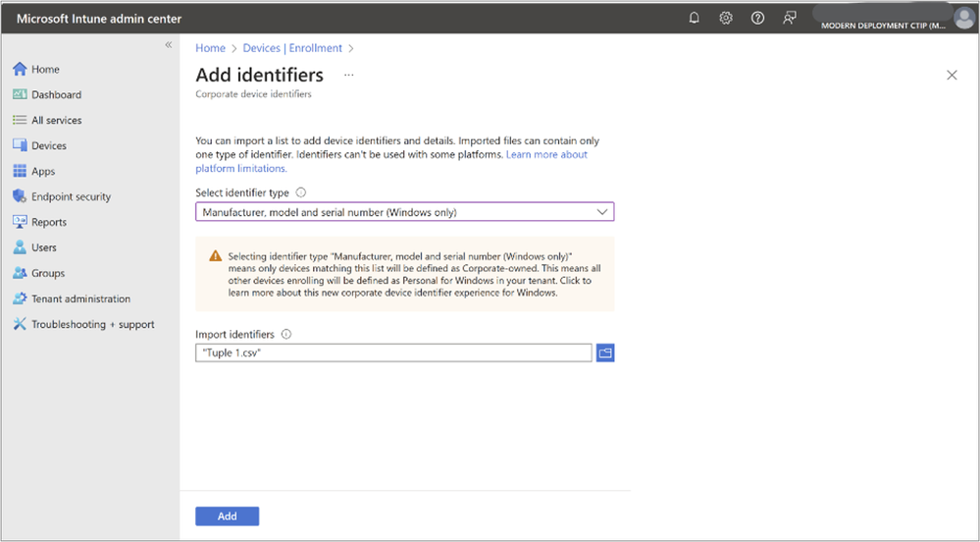This screenshot has width=980, height=542.
Task: Open the notifications bell icon
Action: point(694,18)
